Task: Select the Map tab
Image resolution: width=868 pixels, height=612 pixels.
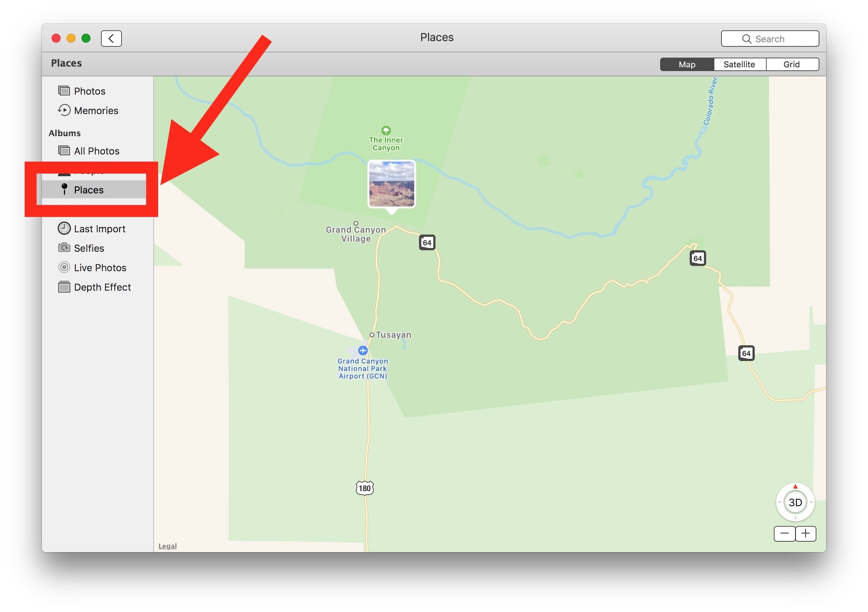Action: (x=686, y=64)
